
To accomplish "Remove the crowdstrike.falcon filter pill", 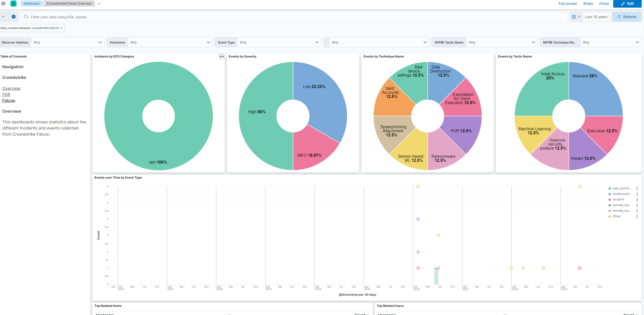I will [x=61, y=28].
